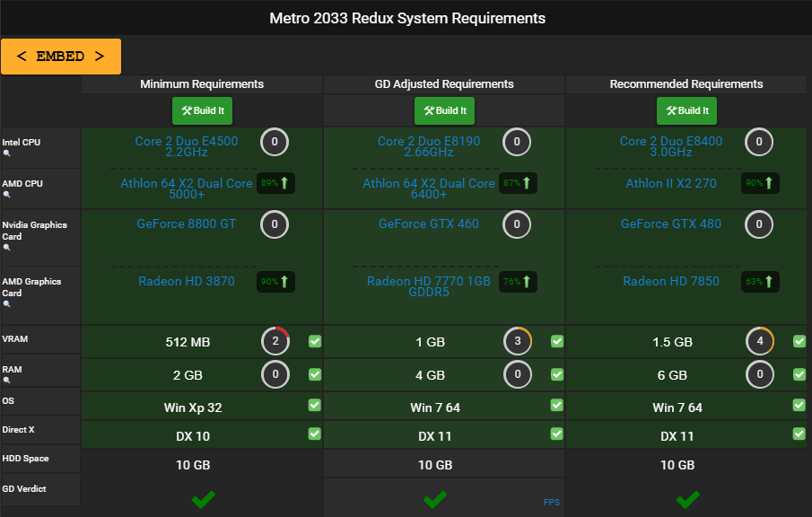This screenshot has width=812, height=517.
Task: Click the Recommended Requirements column header
Action: click(686, 83)
